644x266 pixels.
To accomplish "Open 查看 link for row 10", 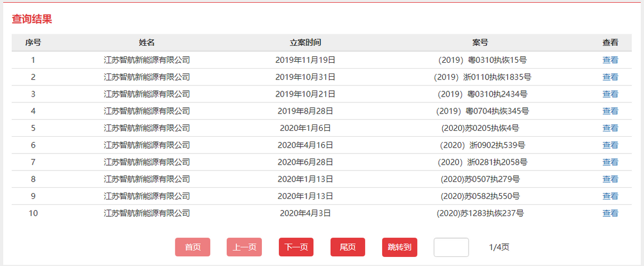I will click(610, 213).
